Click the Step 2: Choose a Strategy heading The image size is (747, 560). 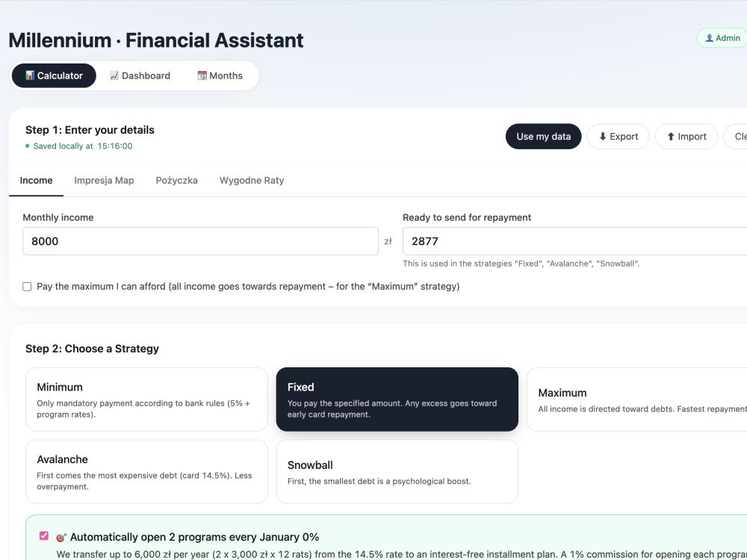point(92,349)
